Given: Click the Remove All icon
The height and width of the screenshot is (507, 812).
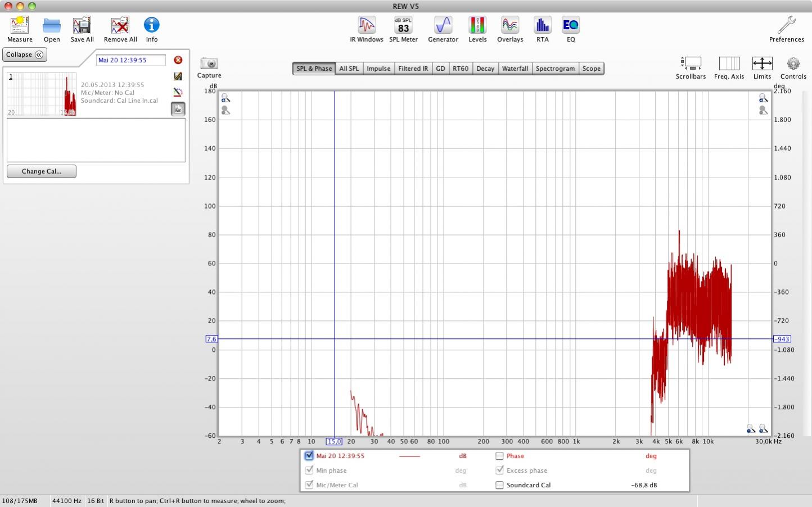Looking at the screenshot, I should pos(120,26).
